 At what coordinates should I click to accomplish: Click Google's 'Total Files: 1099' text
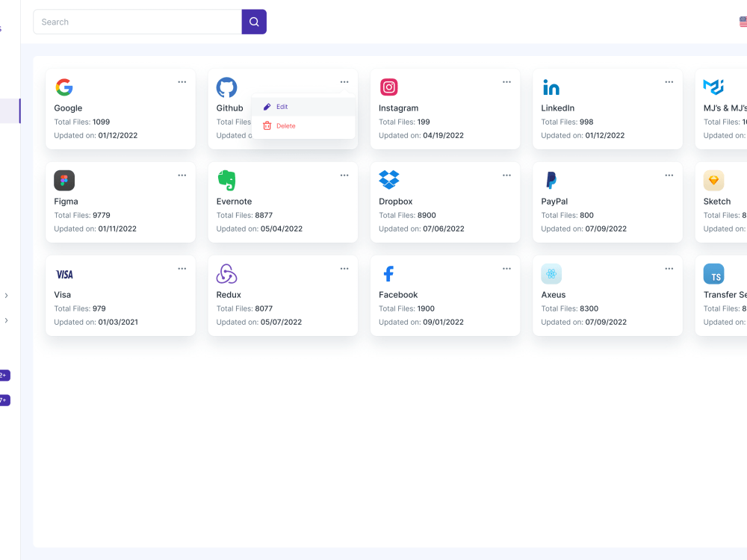[82, 122]
